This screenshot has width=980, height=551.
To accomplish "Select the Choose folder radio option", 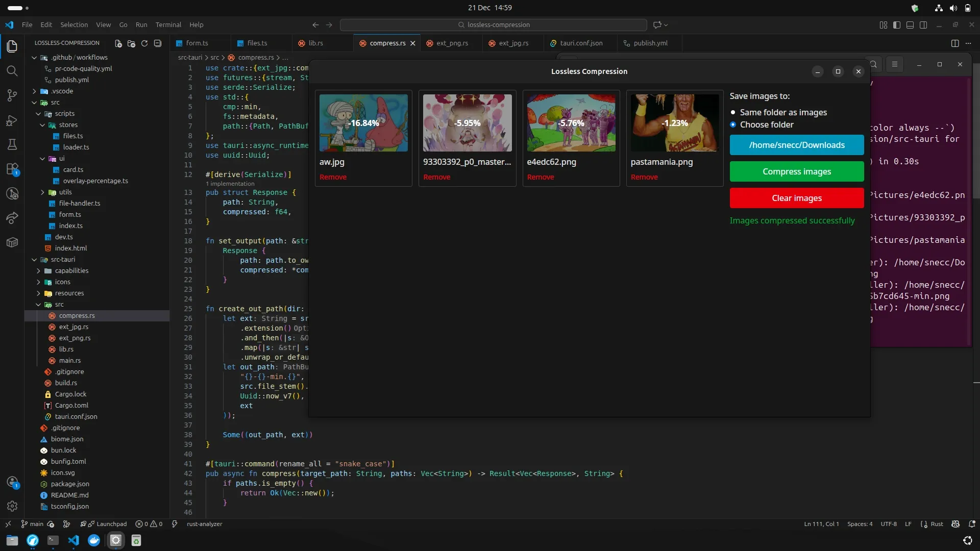I will pyautogui.click(x=733, y=124).
